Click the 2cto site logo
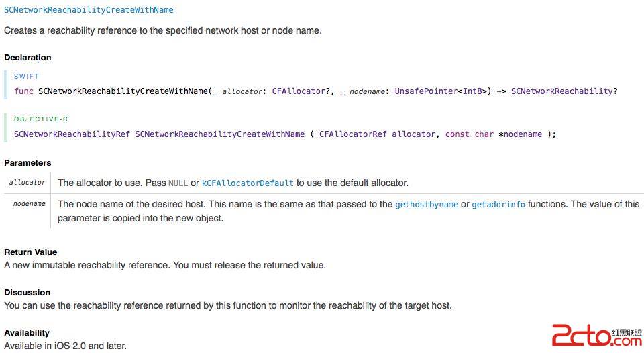 pos(596,336)
